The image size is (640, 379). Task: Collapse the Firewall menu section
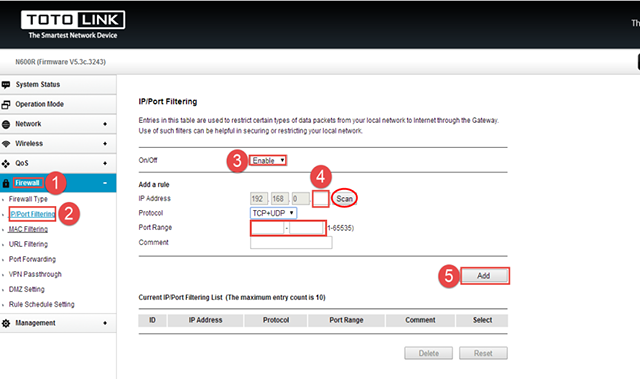click(x=105, y=183)
